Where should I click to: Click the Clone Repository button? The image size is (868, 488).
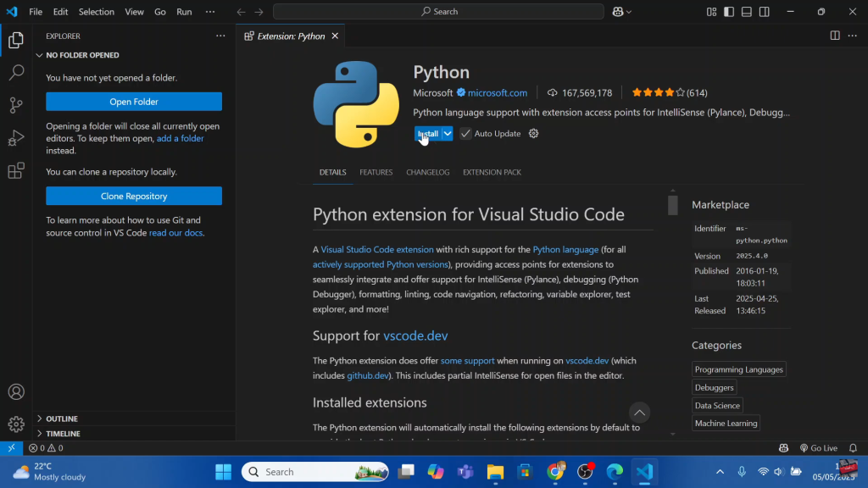(134, 196)
